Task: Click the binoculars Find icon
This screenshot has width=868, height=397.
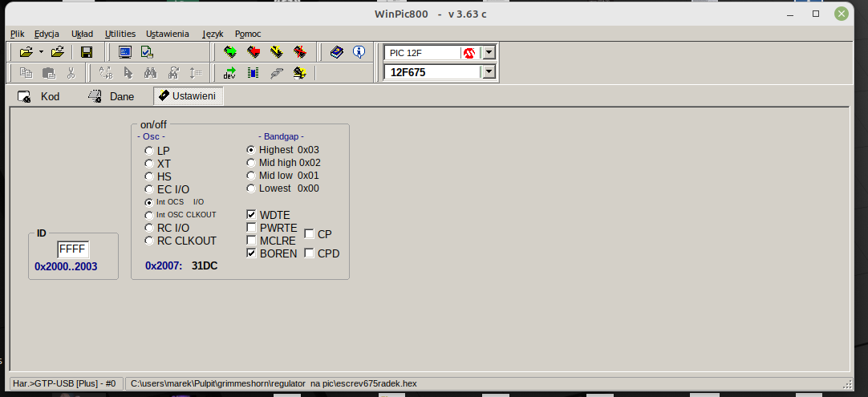Action: 150,72
